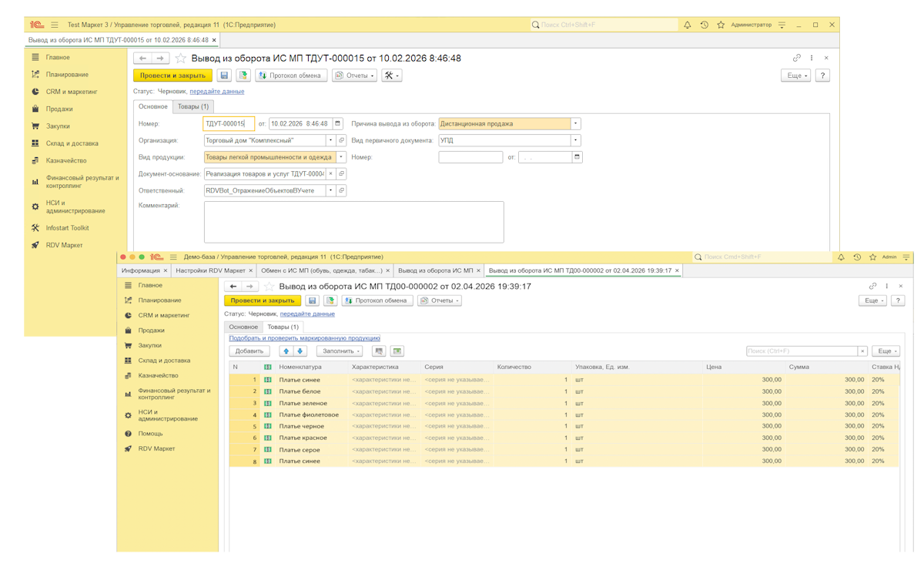
Task: Open the wrench tools dropdown in toolbar
Action: click(x=392, y=75)
